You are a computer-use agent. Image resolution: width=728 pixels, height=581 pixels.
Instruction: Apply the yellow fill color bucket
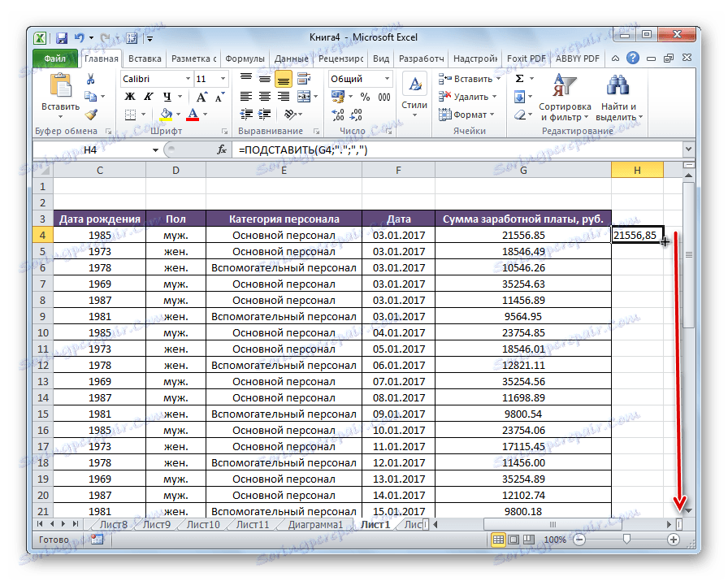click(166, 115)
